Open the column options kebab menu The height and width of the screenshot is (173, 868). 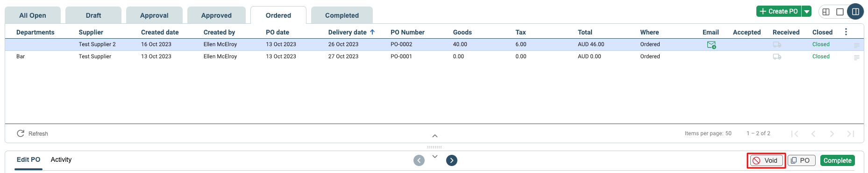(846, 32)
